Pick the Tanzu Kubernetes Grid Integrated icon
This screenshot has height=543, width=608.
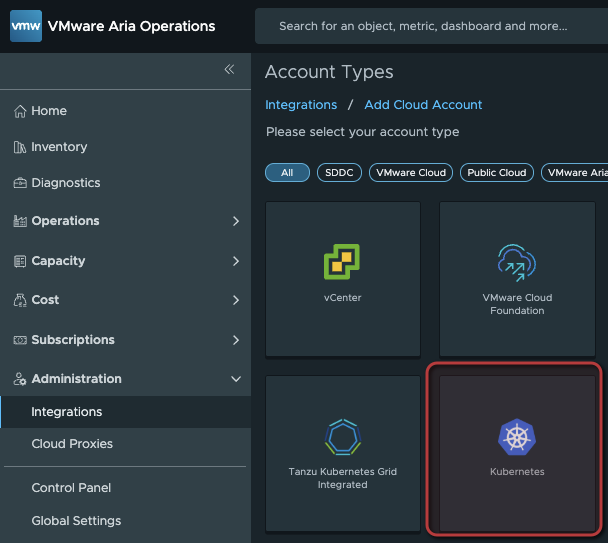[x=342, y=436]
